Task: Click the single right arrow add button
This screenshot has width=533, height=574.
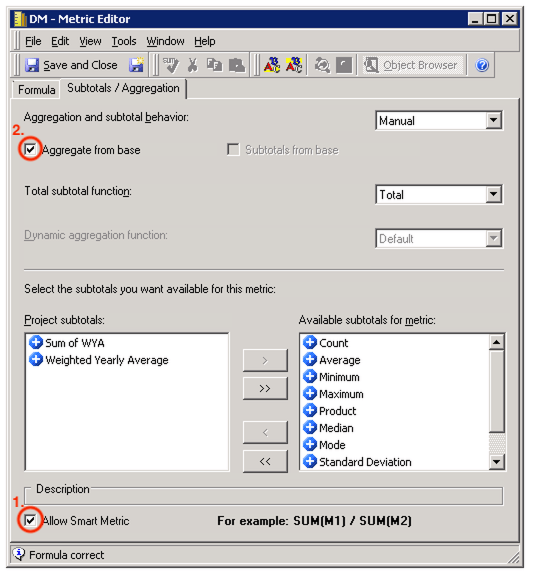Action: pyautogui.click(x=265, y=361)
